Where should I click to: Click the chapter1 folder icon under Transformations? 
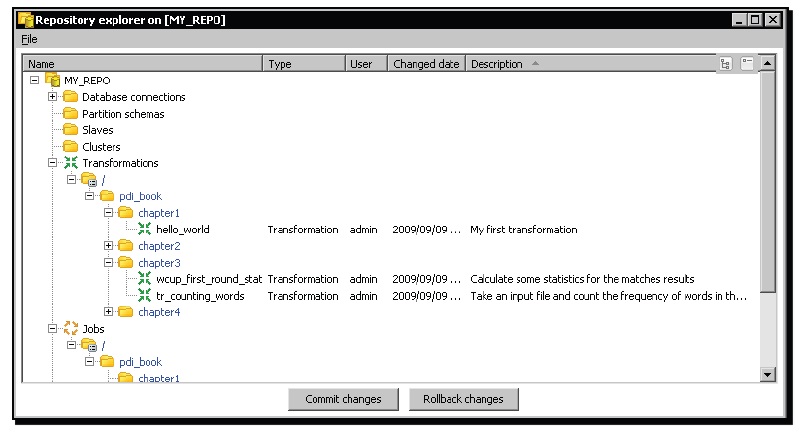click(x=125, y=212)
